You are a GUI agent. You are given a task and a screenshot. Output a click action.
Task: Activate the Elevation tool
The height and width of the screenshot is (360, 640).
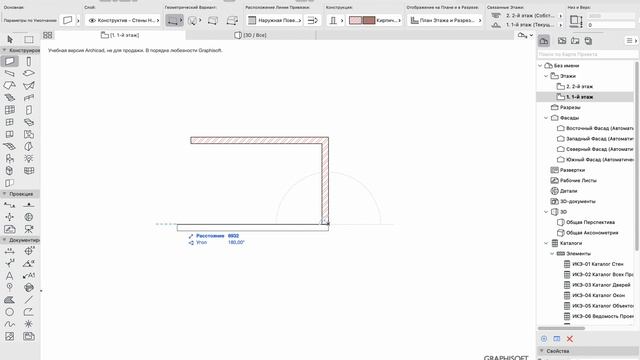[x=29, y=205]
